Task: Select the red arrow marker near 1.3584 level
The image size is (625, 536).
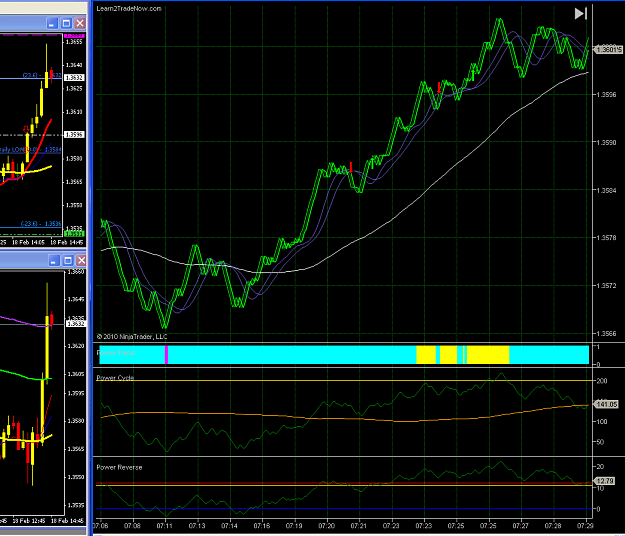Action: pos(351,167)
